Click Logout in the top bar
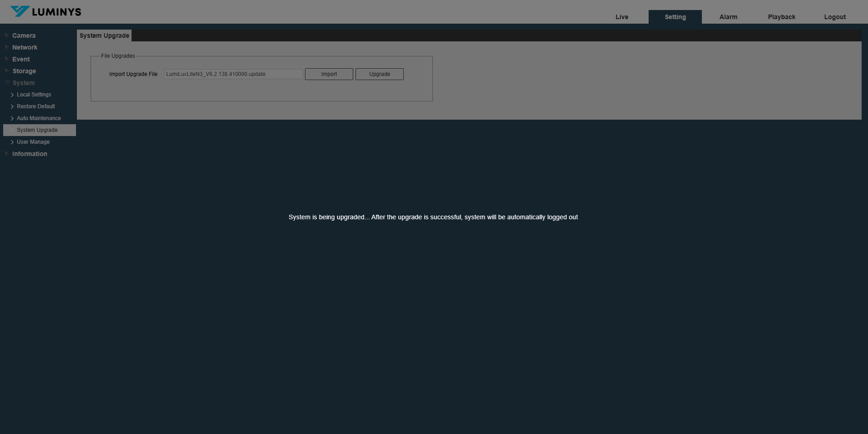Viewport: 868px width, 434px height. tap(835, 17)
